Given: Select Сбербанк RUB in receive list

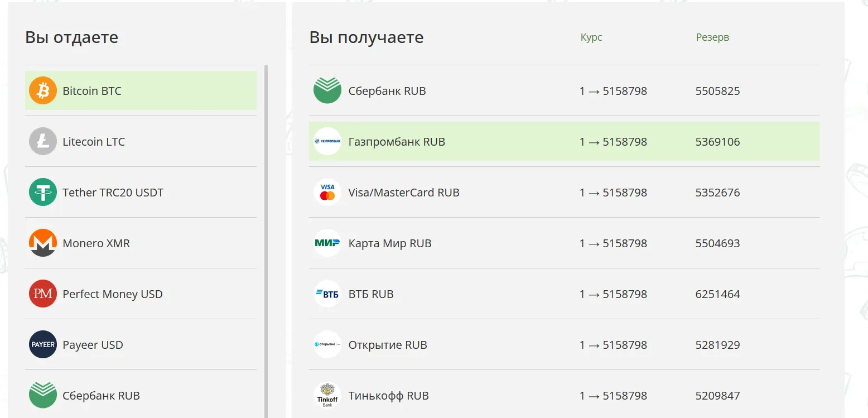Looking at the screenshot, I should [x=565, y=90].
